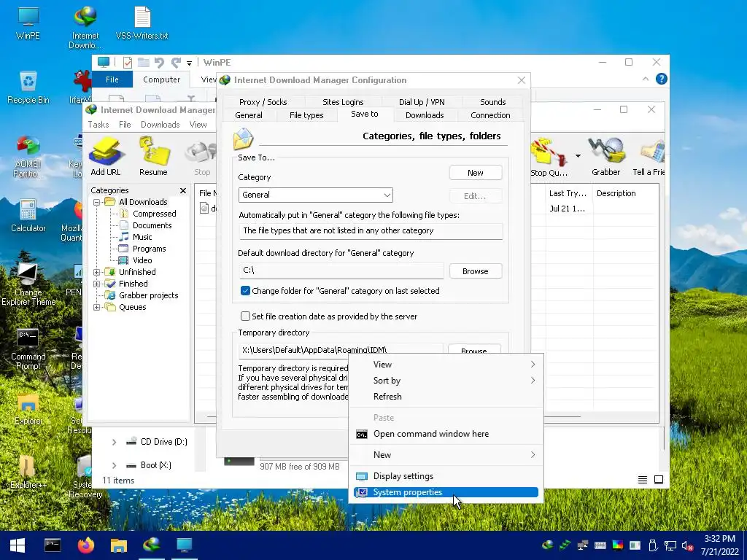The width and height of the screenshot is (747, 560).
Task: Click the Explorer++ desktop icon
Action: (28, 472)
